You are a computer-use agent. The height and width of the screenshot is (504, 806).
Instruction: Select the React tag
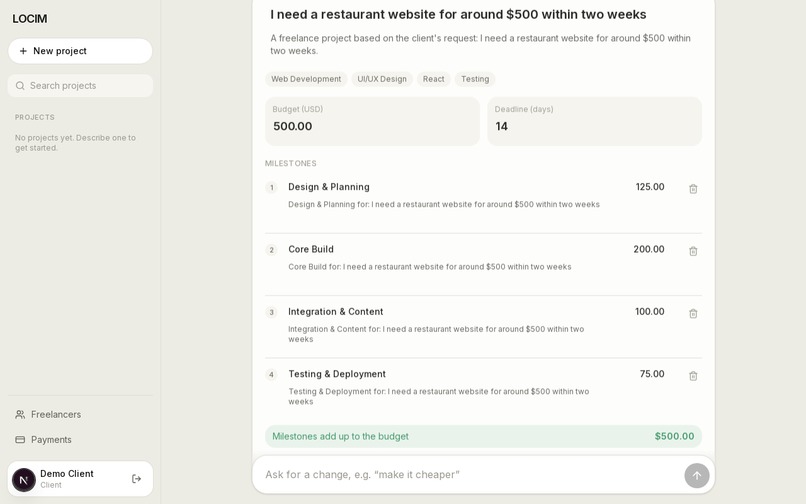(433, 79)
